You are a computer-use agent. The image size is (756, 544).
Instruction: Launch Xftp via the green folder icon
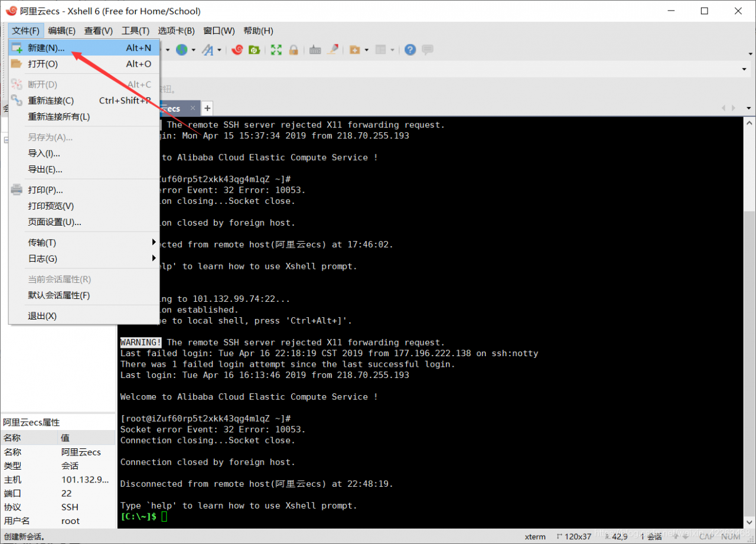pyautogui.click(x=255, y=50)
